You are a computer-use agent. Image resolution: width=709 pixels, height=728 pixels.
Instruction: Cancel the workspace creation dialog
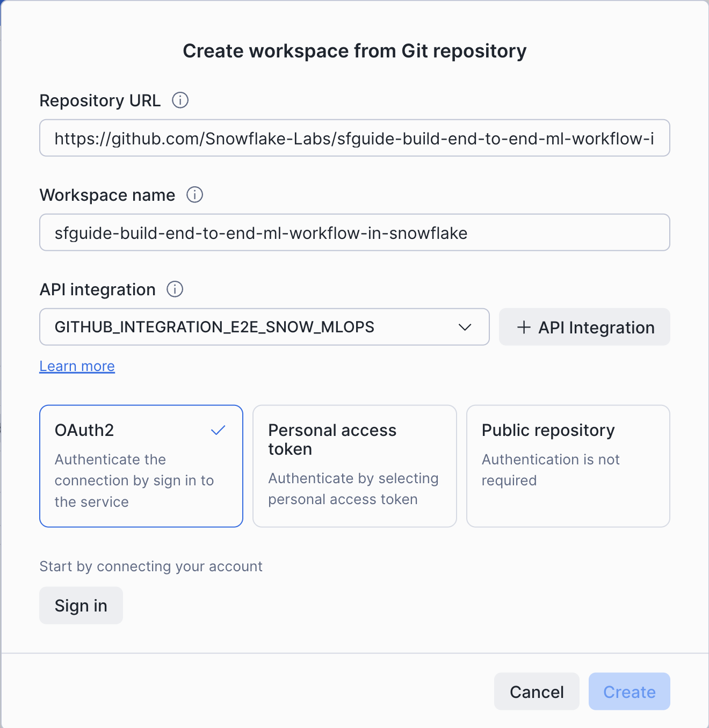tap(536, 691)
